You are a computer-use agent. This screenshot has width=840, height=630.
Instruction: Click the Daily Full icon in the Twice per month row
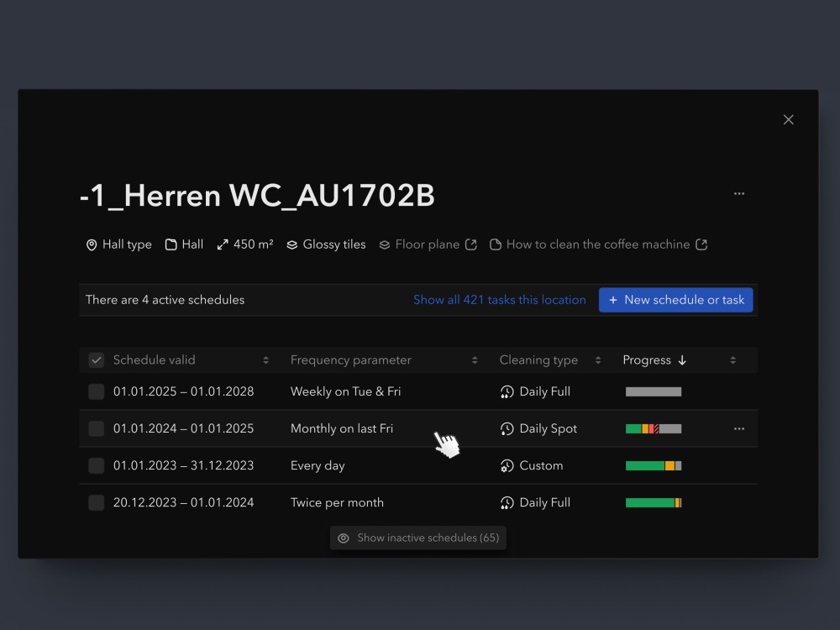507,503
